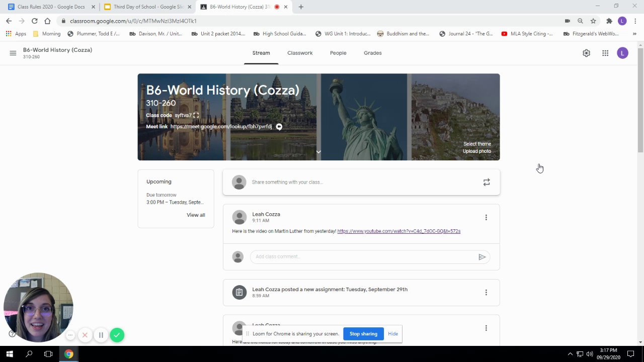Send the class comment
This screenshot has height=362, width=644.
click(482, 257)
